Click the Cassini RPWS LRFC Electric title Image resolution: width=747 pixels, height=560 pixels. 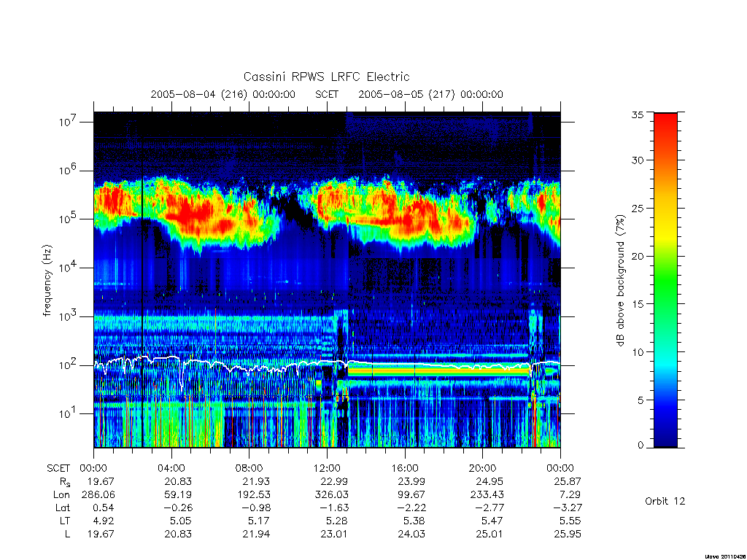click(326, 77)
